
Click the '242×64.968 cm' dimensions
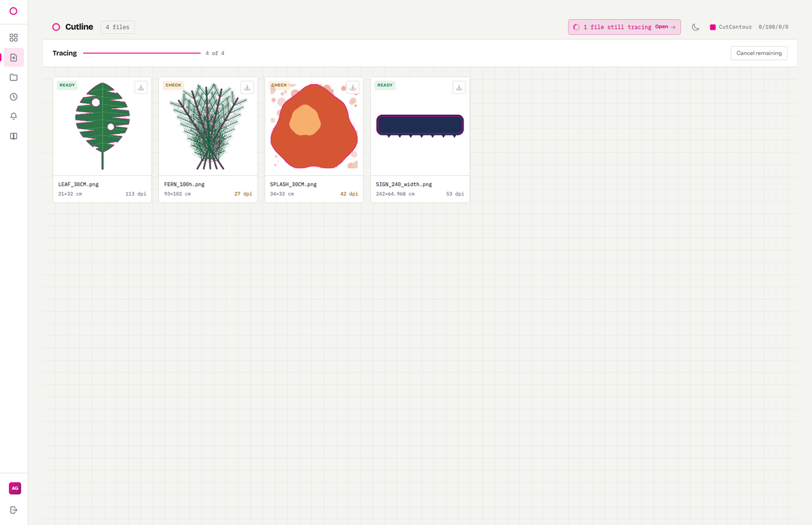click(x=395, y=194)
